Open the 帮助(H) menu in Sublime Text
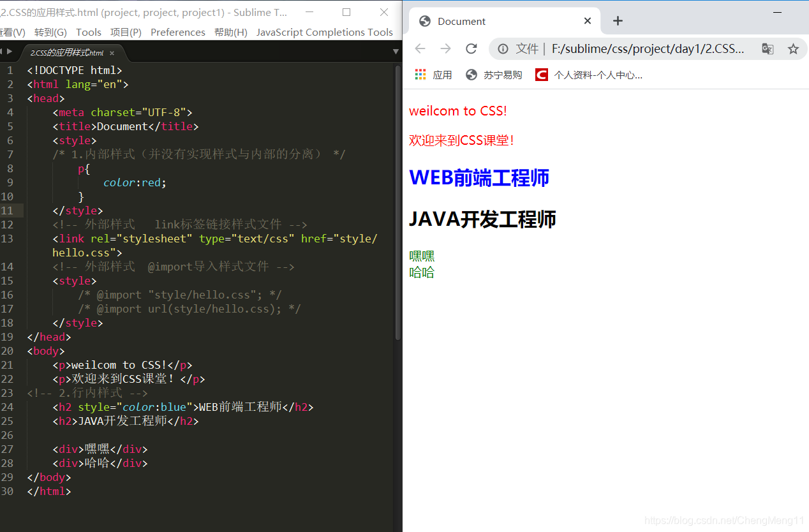 click(x=231, y=32)
